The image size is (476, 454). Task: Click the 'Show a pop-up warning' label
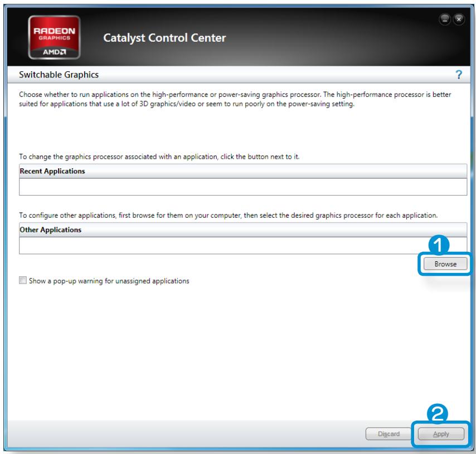coord(109,281)
